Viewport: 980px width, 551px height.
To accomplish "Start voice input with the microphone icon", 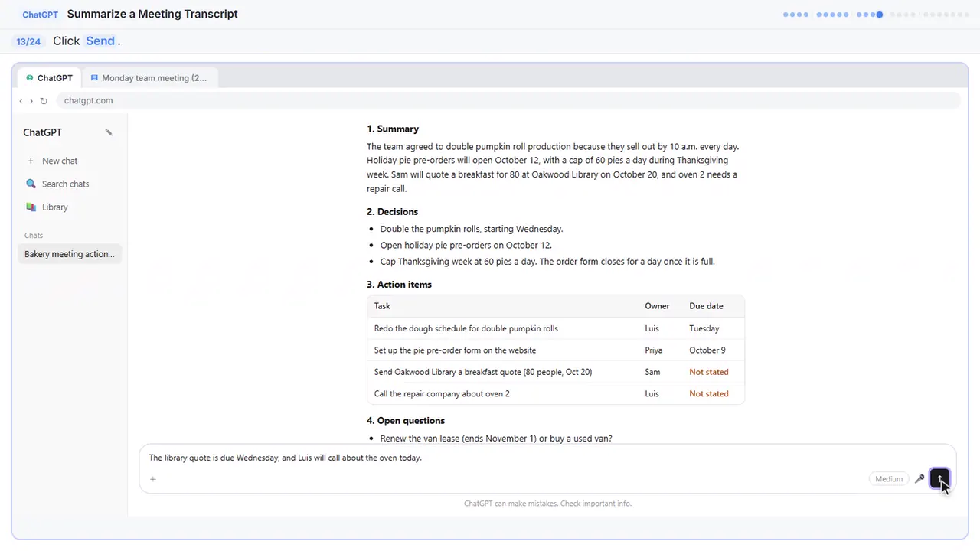I will 920,479.
